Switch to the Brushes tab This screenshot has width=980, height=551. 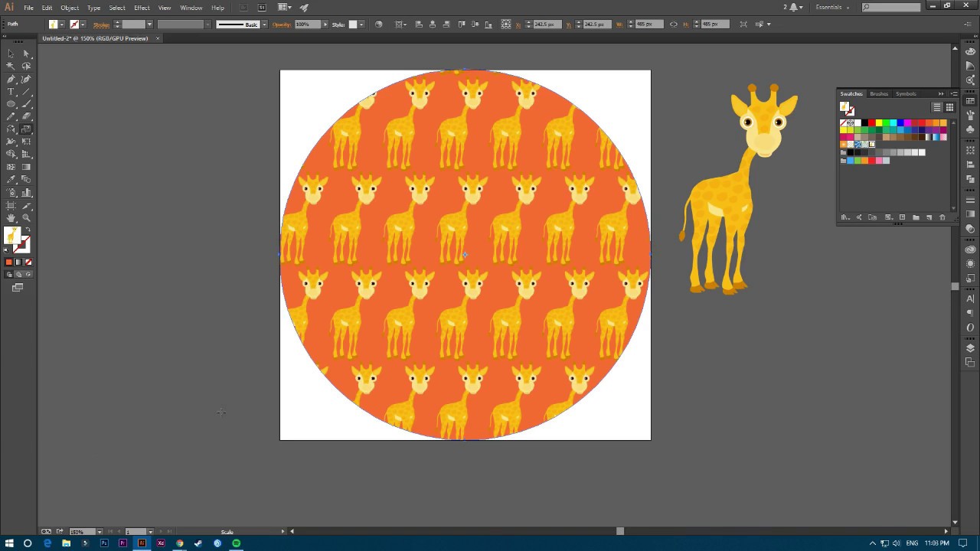[x=879, y=93]
